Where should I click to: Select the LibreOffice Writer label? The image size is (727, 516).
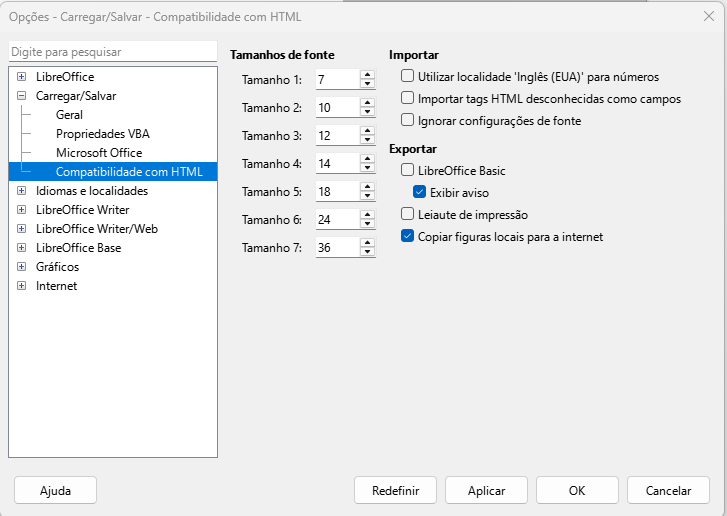[83, 210]
